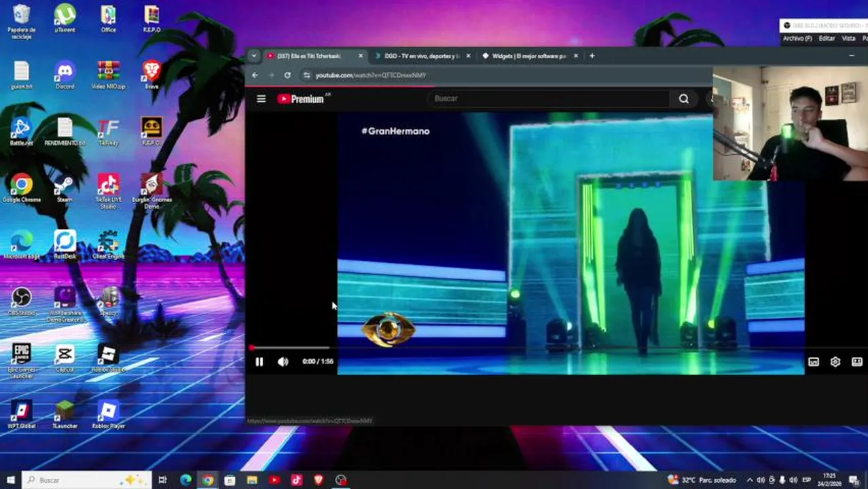Open Chrome's tab search dropdown arrow
This screenshot has height=489, width=868.
pyautogui.click(x=253, y=56)
